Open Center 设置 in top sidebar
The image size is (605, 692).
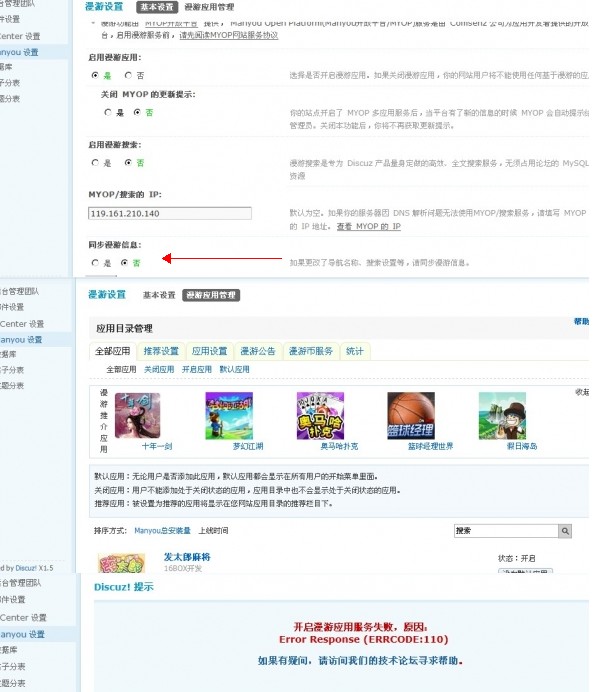(20, 36)
